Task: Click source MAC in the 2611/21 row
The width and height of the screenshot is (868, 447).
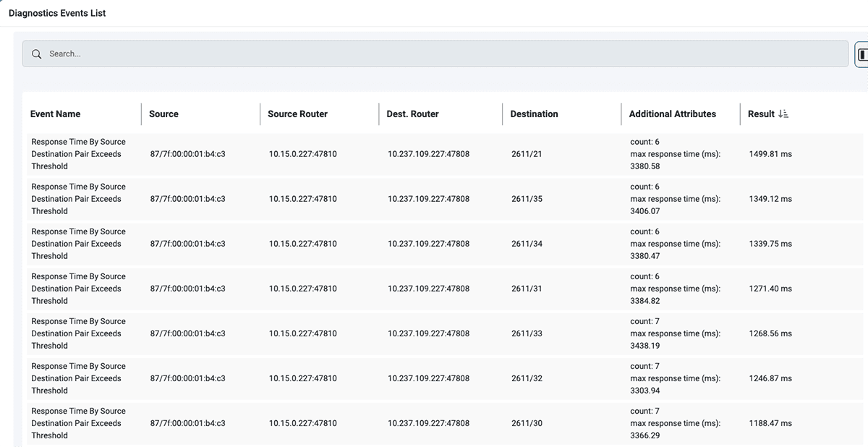Action: [x=187, y=154]
